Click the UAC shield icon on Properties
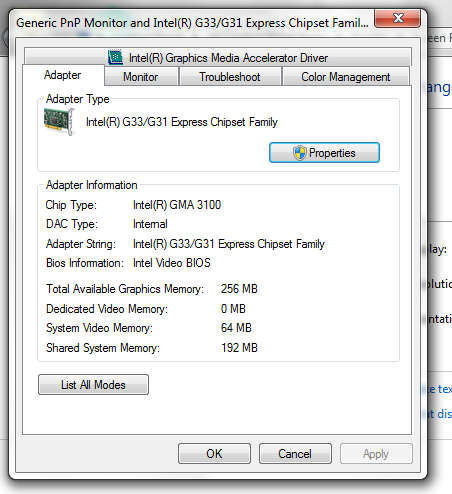The width and height of the screenshot is (452, 494). point(300,153)
